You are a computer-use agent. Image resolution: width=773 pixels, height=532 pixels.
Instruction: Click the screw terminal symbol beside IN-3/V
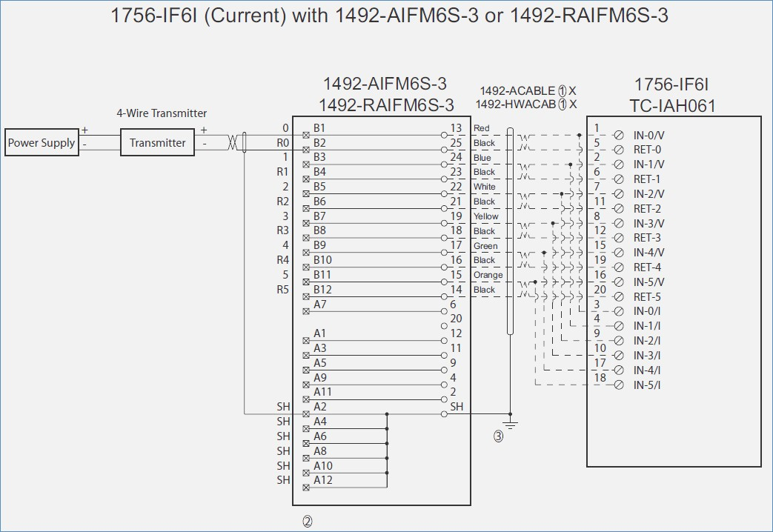pyautogui.click(x=618, y=223)
